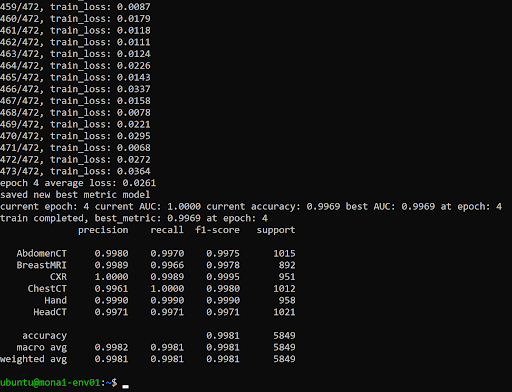The image size is (512, 392).
Task: Click the '473/472, train_loss: 0.0364' line
Action: click(75, 171)
